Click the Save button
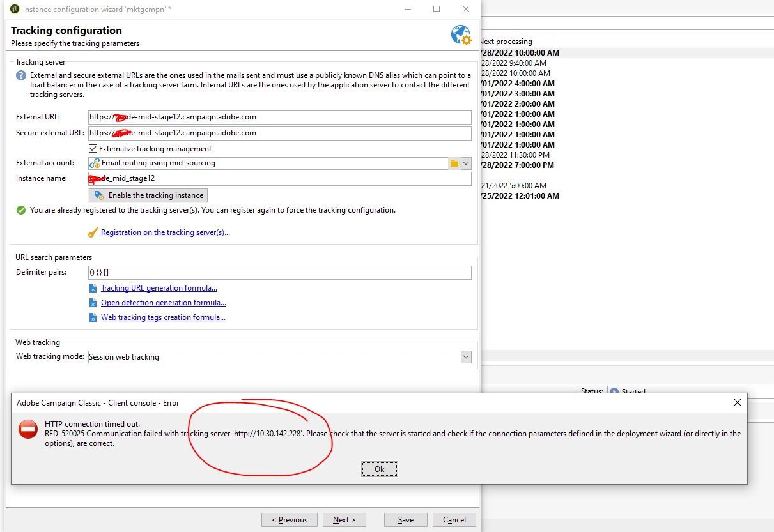The width and height of the screenshot is (774, 532). [406, 520]
